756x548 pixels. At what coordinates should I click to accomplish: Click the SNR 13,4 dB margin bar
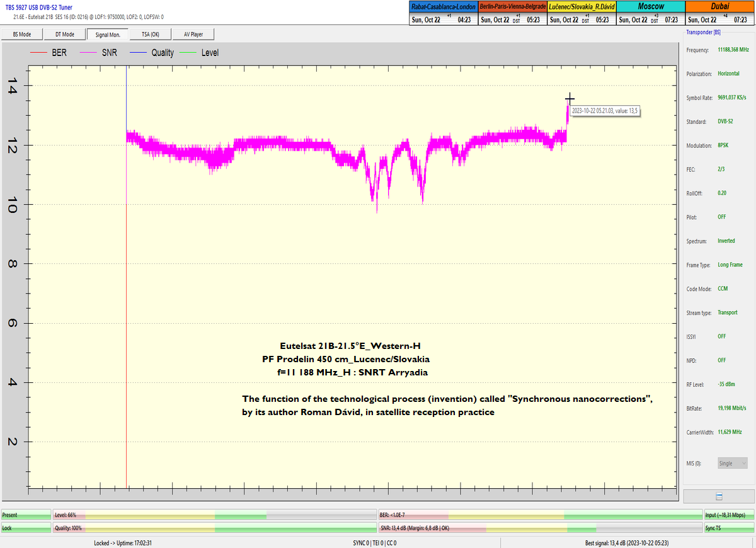click(x=540, y=528)
